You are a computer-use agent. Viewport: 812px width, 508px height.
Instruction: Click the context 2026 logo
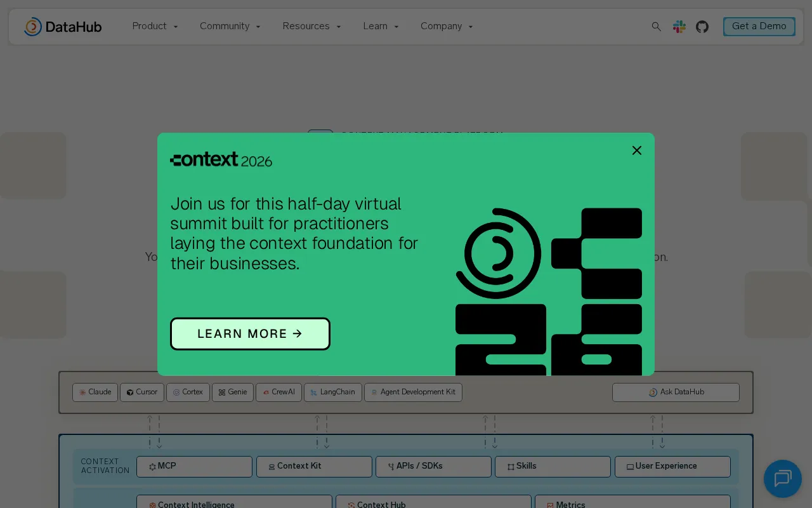(221, 159)
